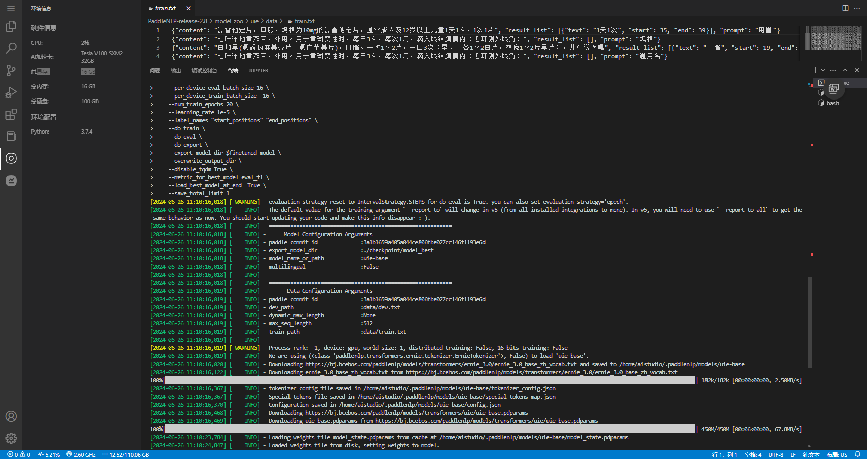Maximize the panel with the up chevron
This screenshot has width=868, height=460.
pos(845,70)
